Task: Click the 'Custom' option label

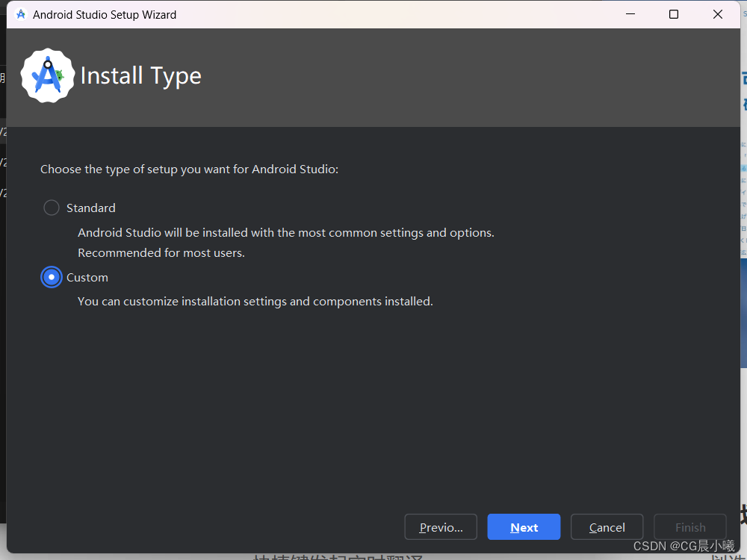Action: coord(87,278)
